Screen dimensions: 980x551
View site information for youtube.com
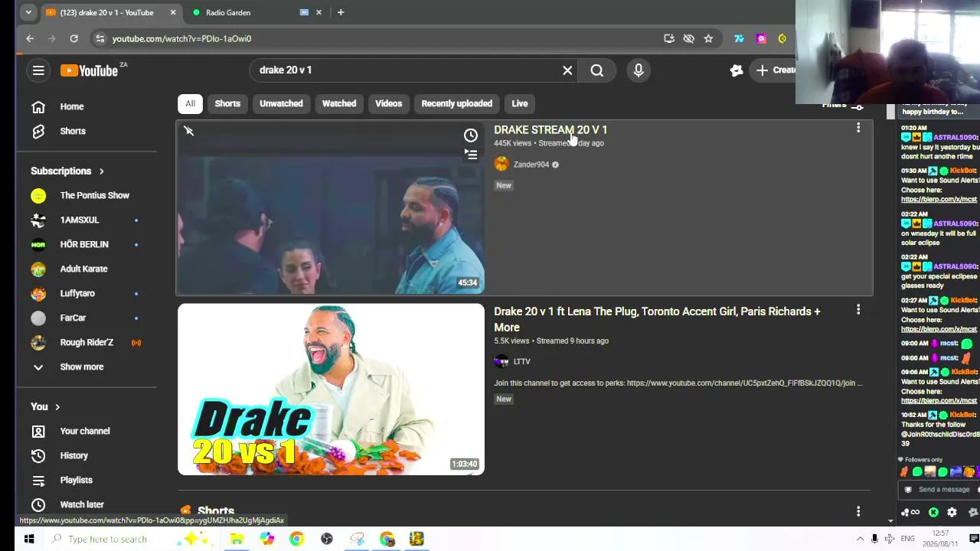[x=100, y=38]
